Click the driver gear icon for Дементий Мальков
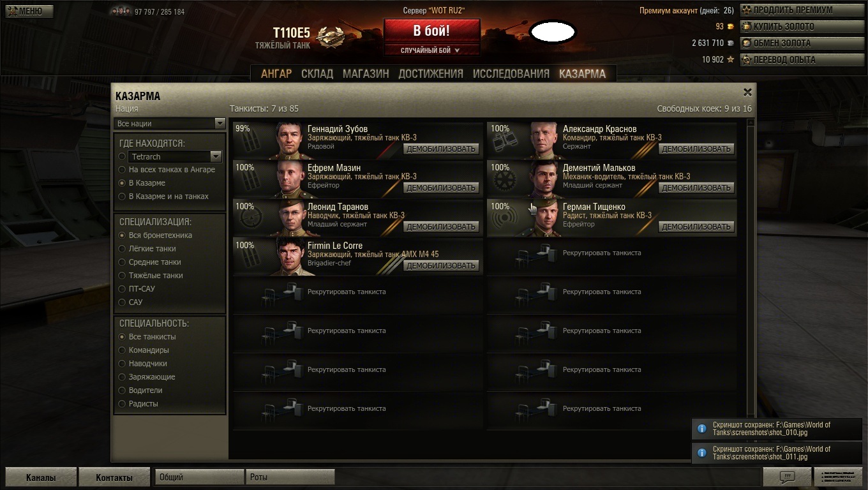The width and height of the screenshot is (868, 490). tap(500, 184)
